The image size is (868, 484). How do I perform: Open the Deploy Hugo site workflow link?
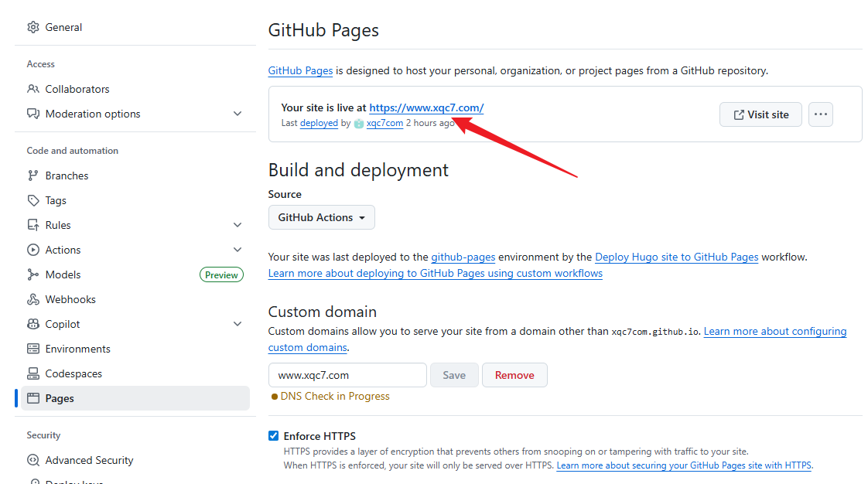pos(676,257)
